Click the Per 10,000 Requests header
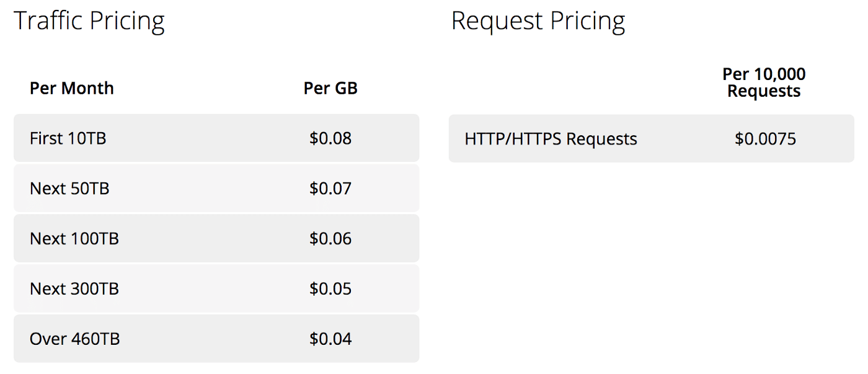868x374 pixels. [764, 82]
